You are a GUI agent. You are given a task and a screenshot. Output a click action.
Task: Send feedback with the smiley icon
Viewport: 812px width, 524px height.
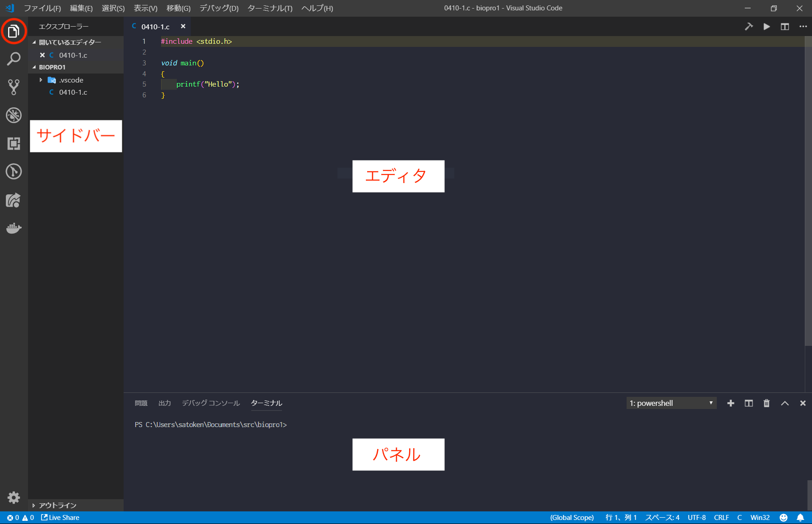pyautogui.click(x=784, y=518)
